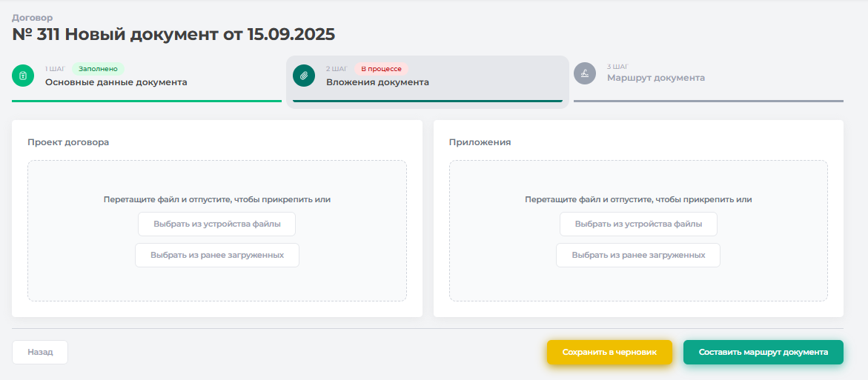
Task: Click the '№ 311 Новый документ' title
Action: tap(173, 35)
